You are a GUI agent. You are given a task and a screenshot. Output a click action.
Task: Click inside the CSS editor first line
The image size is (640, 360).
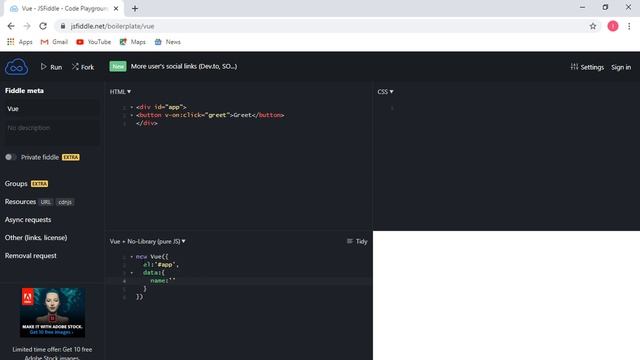[506, 108]
